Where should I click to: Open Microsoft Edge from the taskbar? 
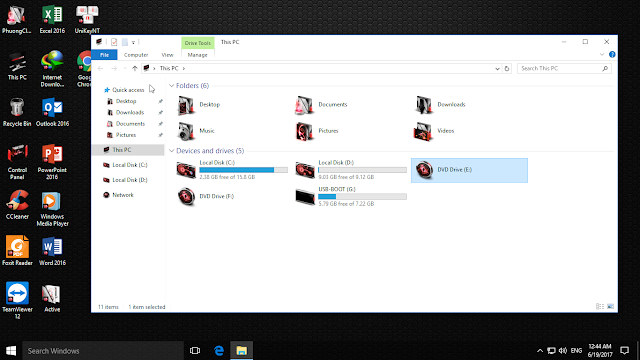point(219,351)
